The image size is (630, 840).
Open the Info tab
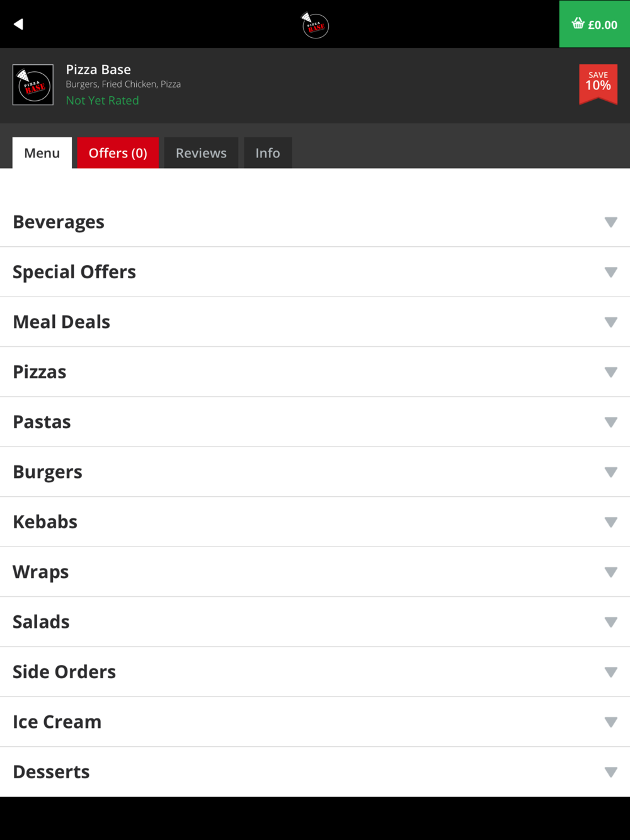(x=268, y=153)
